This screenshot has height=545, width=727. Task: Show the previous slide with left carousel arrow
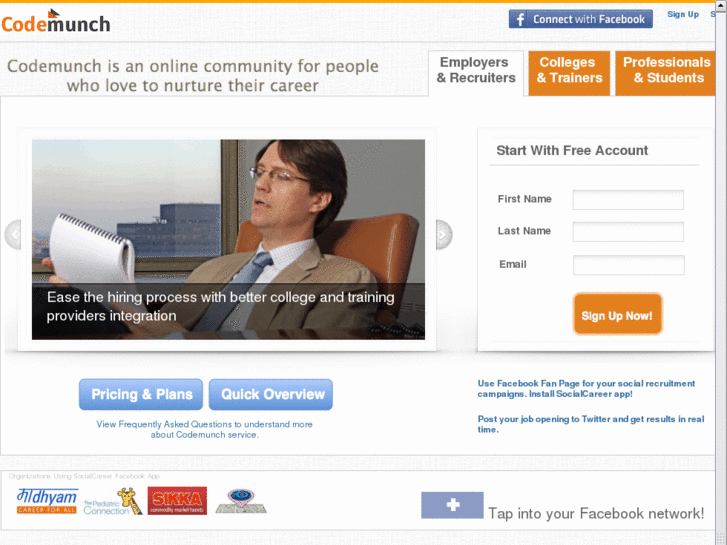coord(13,235)
